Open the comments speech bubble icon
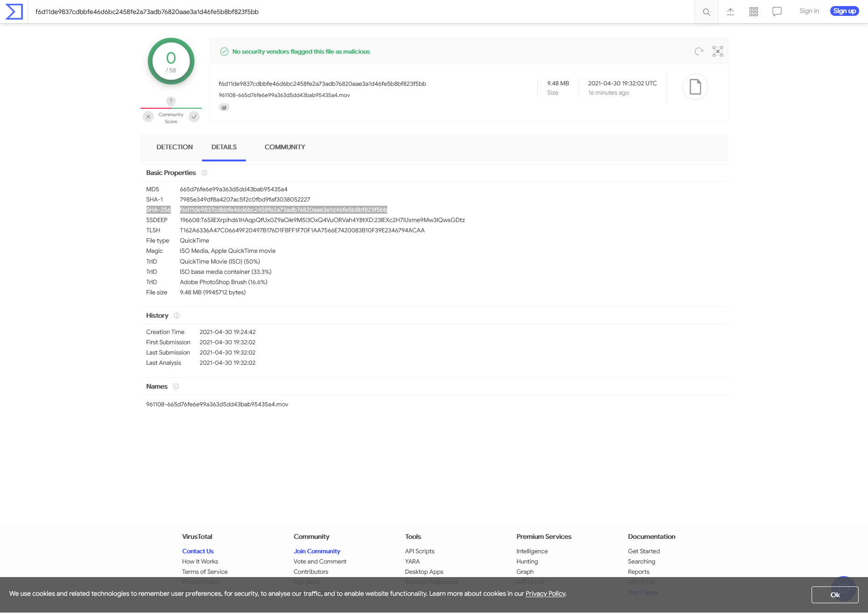The width and height of the screenshot is (868, 613). (x=777, y=12)
